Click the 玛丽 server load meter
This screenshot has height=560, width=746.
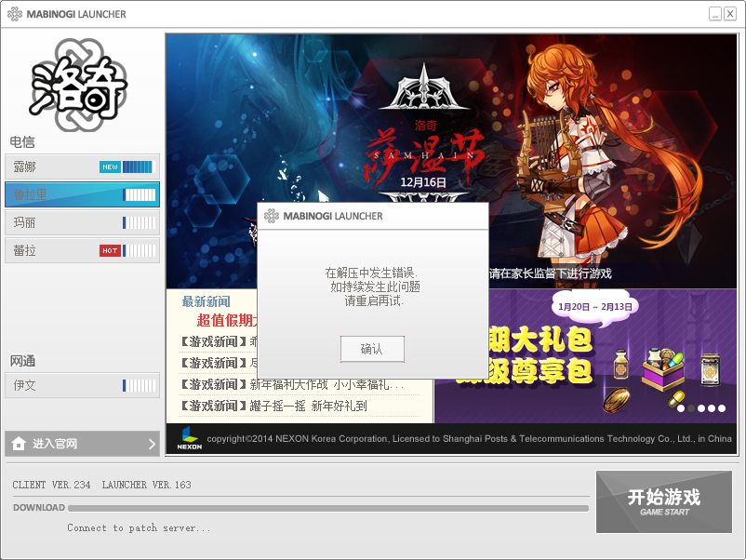[139, 222]
